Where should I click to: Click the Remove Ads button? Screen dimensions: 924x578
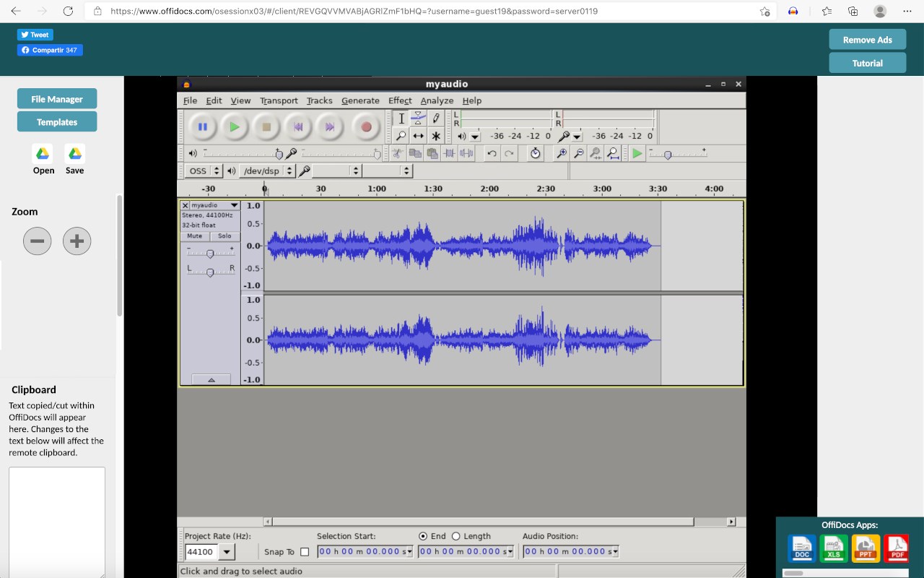[x=868, y=40]
